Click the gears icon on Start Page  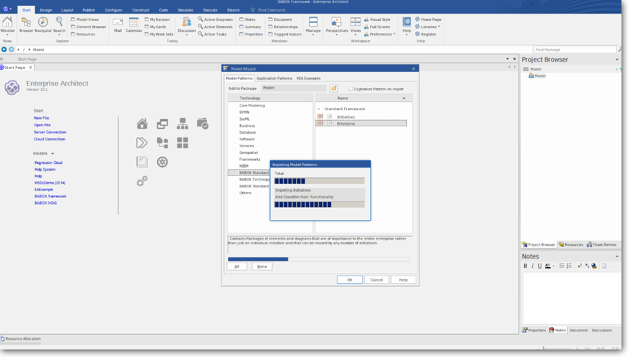click(142, 182)
